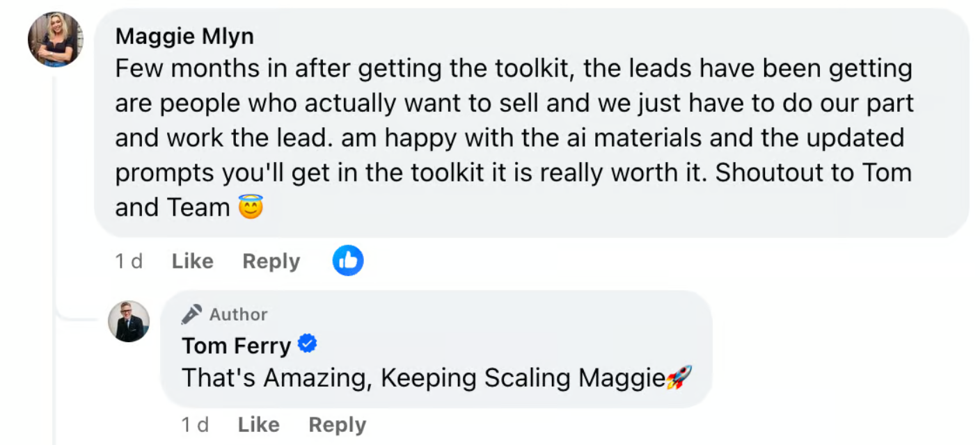This screenshot has width=980, height=445.
Task: Click the "1 d" timestamp under Tom's reply
Action: click(x=196, y=425)
